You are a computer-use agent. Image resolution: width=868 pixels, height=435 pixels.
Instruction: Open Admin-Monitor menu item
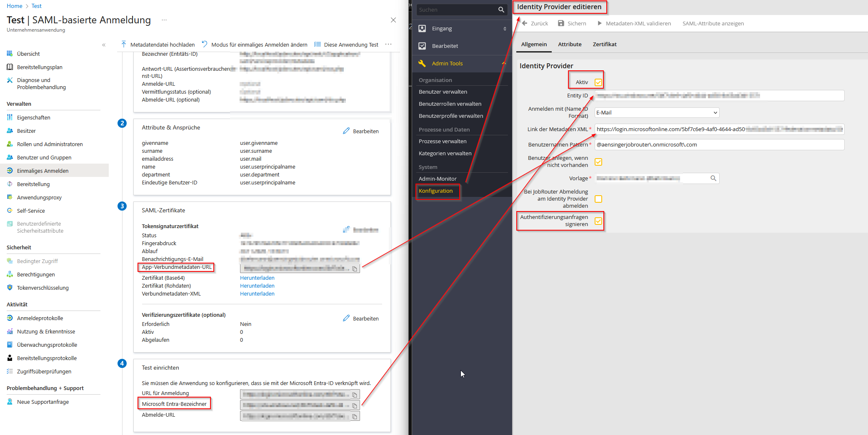tap(438, 179)
